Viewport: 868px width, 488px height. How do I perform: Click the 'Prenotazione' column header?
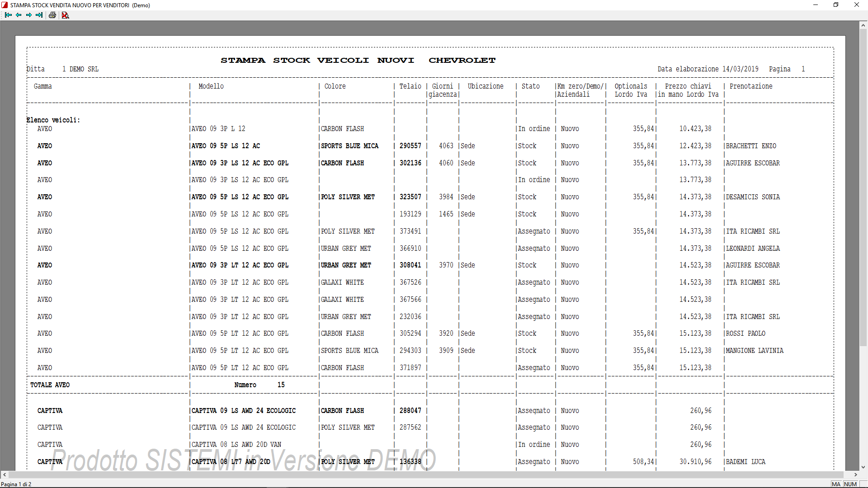[751, 86]
